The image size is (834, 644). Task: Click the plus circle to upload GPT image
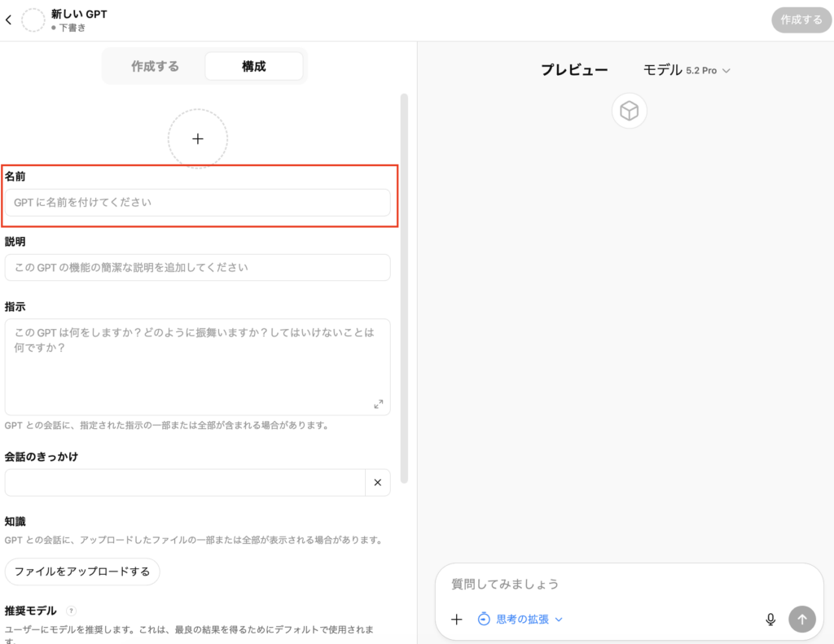(x=197, y=139)
